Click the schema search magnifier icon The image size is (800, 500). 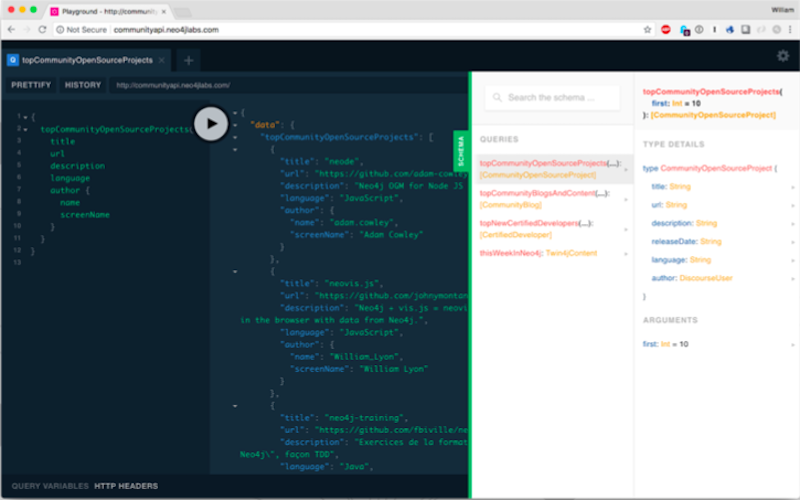[497, 97]
